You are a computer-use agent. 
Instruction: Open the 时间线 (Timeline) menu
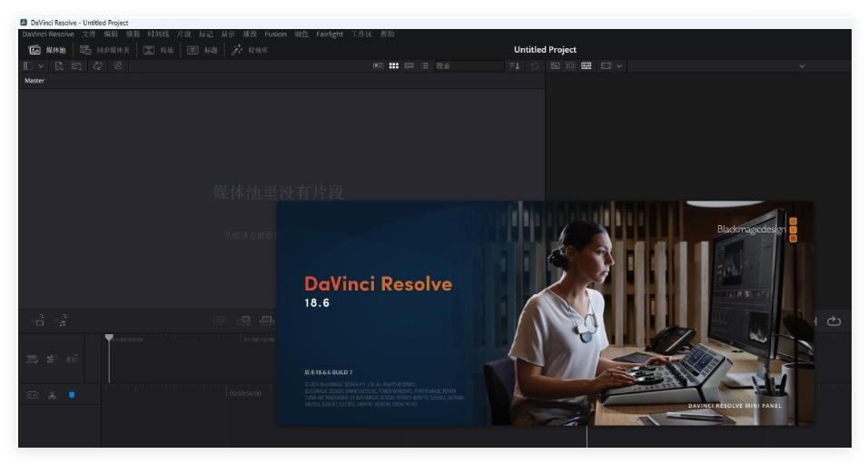point(158,35)
